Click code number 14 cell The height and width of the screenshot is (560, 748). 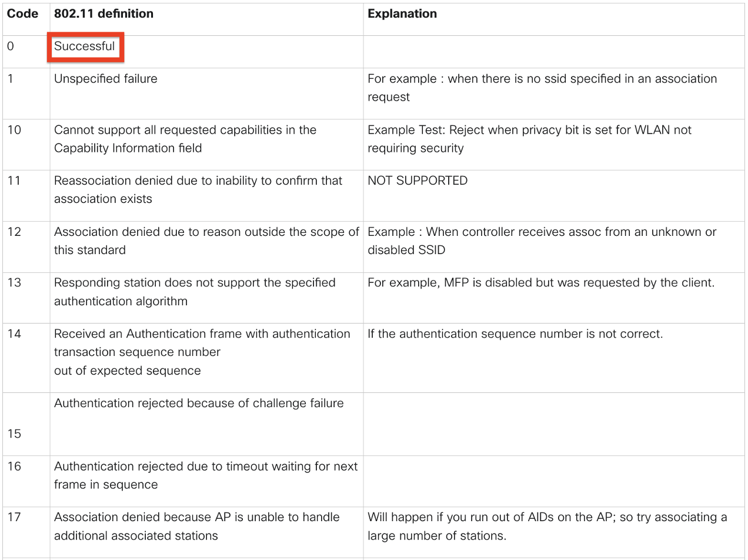click(x=14, y=334)
